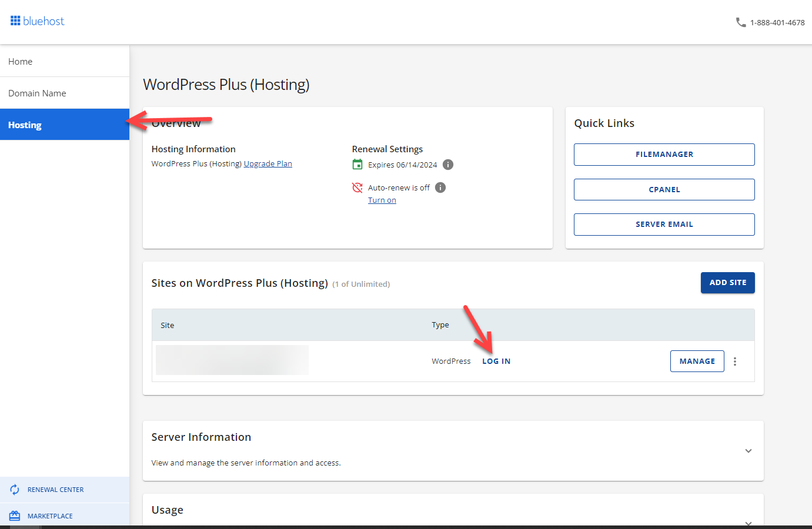Open info tooltip next to expiry date
Screen dimensions: 812x529
[448, 165]
